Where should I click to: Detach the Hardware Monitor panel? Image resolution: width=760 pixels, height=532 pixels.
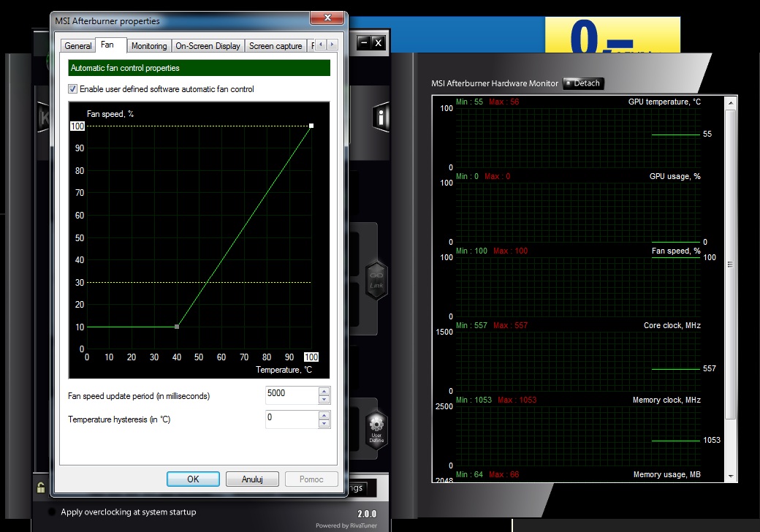click(583, 83)
